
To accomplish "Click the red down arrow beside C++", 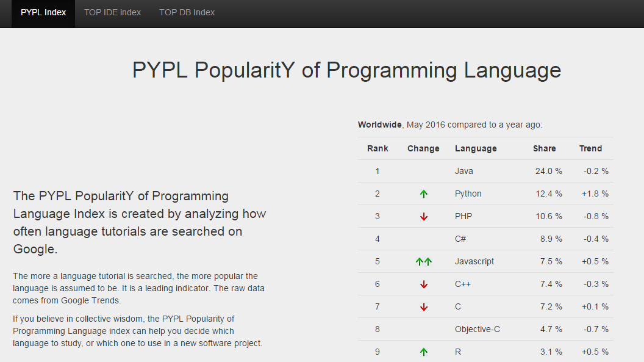I will [x=423, y=284].
